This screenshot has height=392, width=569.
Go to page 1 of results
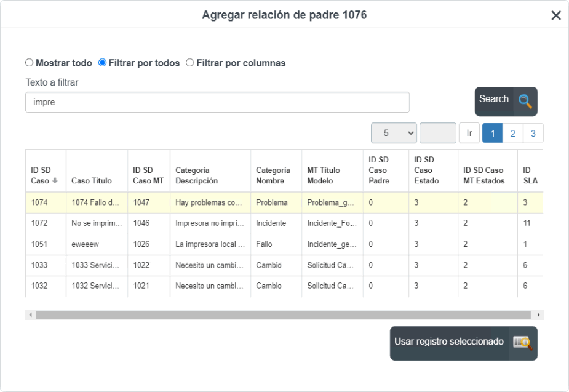point(493,133)
